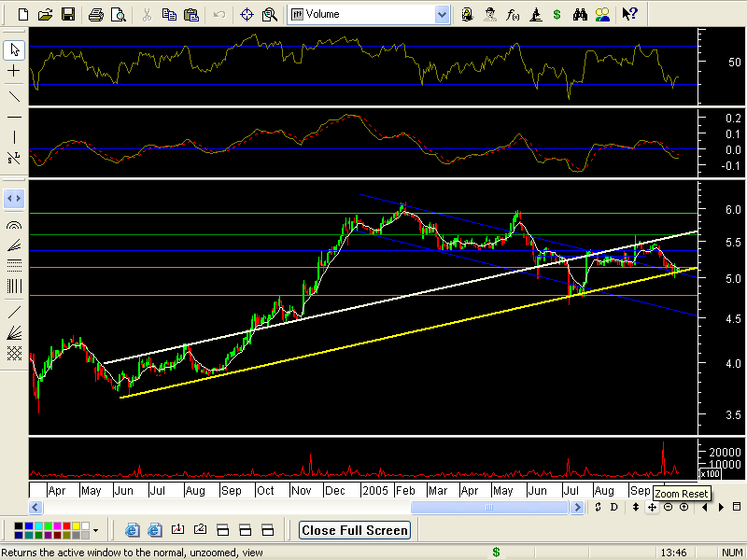Screen dimensions: 747x560
Task: Click the Print icon in the toolbar
Action: pos(96,14)
